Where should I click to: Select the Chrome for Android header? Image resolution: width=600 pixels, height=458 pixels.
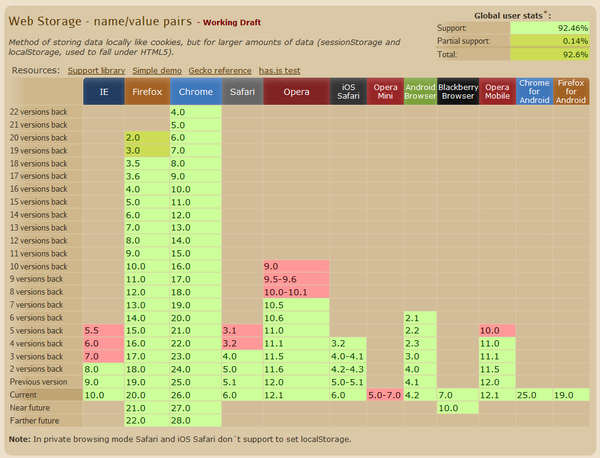(x=534, y=91)
